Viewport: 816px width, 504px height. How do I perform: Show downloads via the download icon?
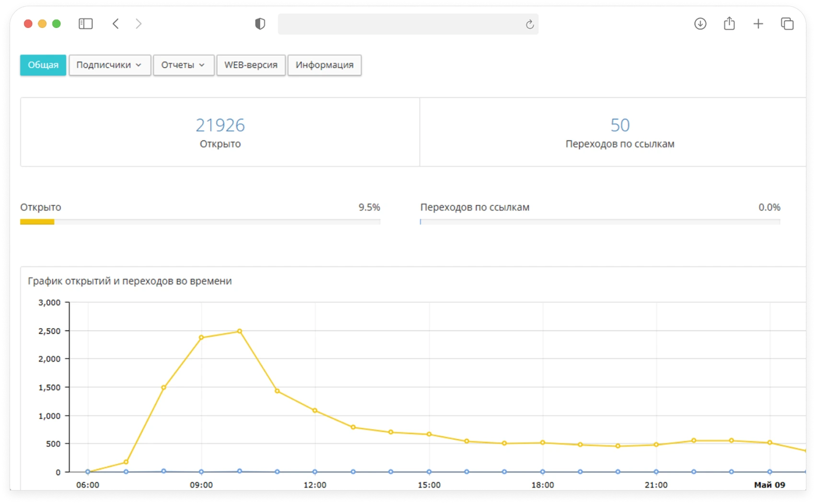pos(700,23)
